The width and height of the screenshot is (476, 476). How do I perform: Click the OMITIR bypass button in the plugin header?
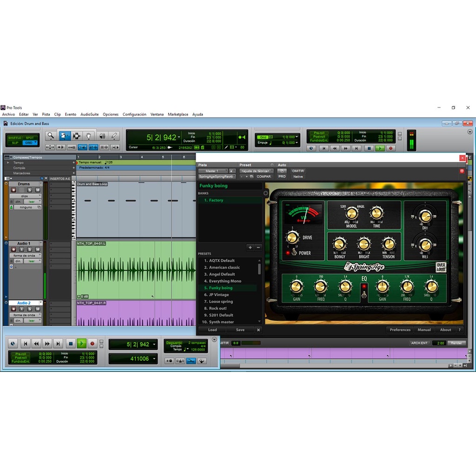tap(298, 171)
